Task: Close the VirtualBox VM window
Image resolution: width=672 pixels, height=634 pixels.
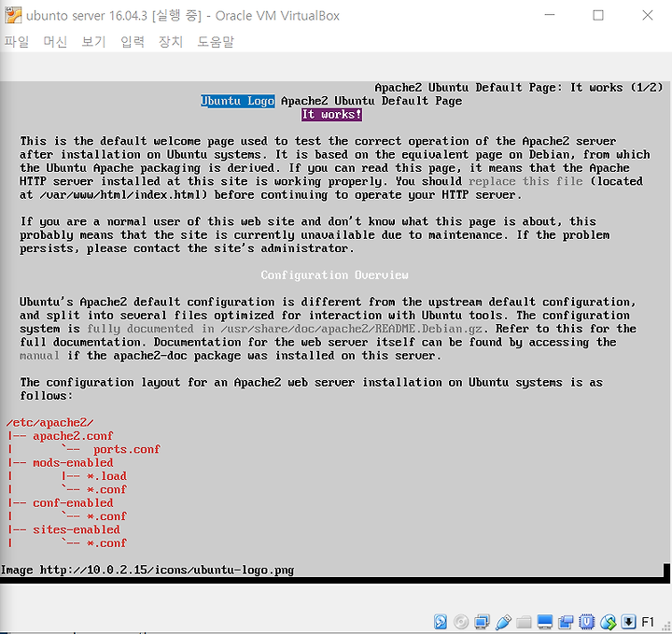Action: [x=648, y=15]
